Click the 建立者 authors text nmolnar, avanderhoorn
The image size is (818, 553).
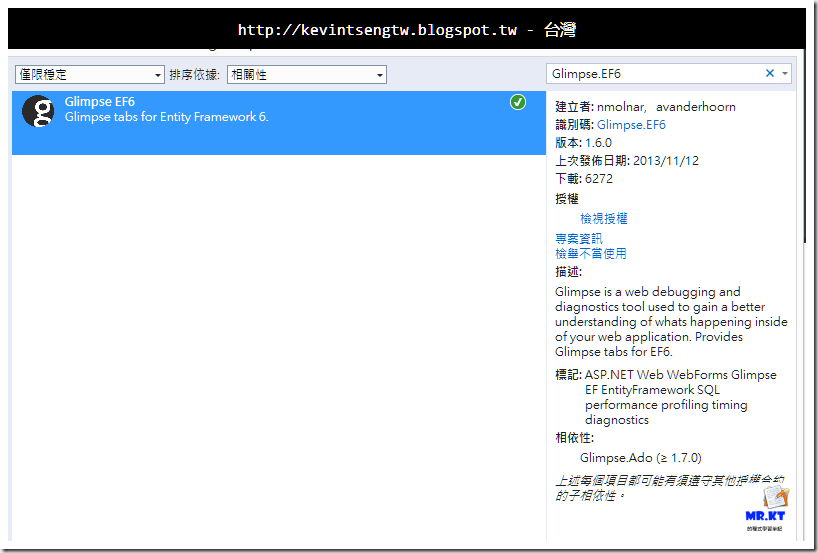coord(645,107)
